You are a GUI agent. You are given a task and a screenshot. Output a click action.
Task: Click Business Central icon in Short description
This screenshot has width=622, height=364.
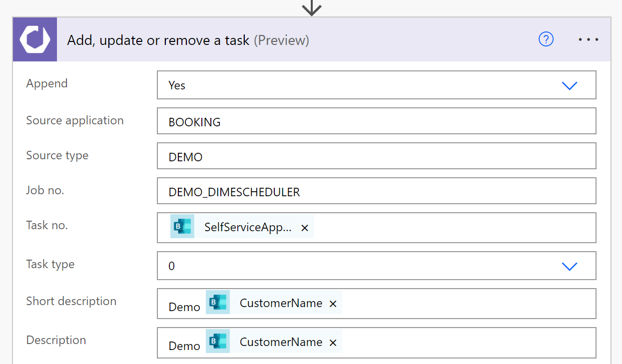[218, 303]
